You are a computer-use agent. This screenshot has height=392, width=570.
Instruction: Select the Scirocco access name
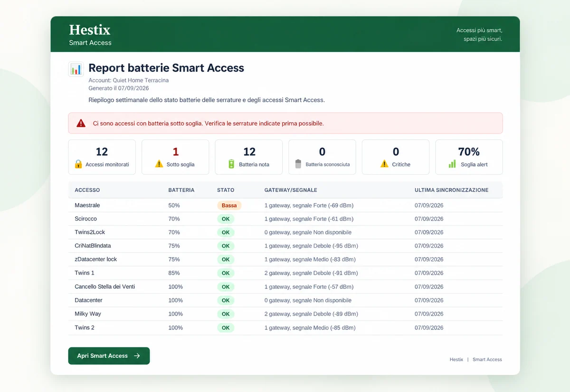point(85,219)
